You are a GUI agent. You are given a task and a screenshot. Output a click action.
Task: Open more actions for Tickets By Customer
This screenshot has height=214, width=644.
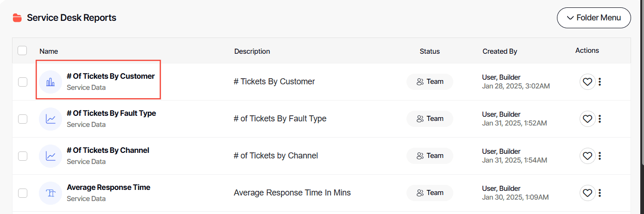coord(600,82)
